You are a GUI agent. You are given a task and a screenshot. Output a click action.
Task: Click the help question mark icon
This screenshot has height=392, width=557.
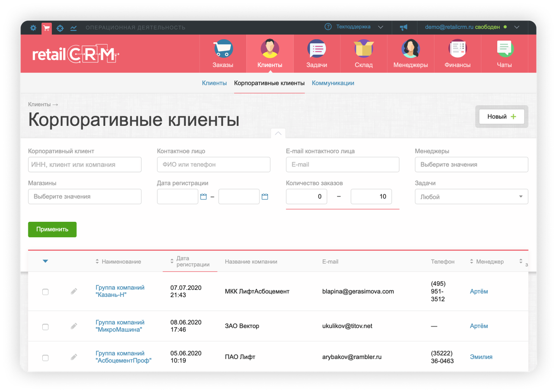(328, 27)
